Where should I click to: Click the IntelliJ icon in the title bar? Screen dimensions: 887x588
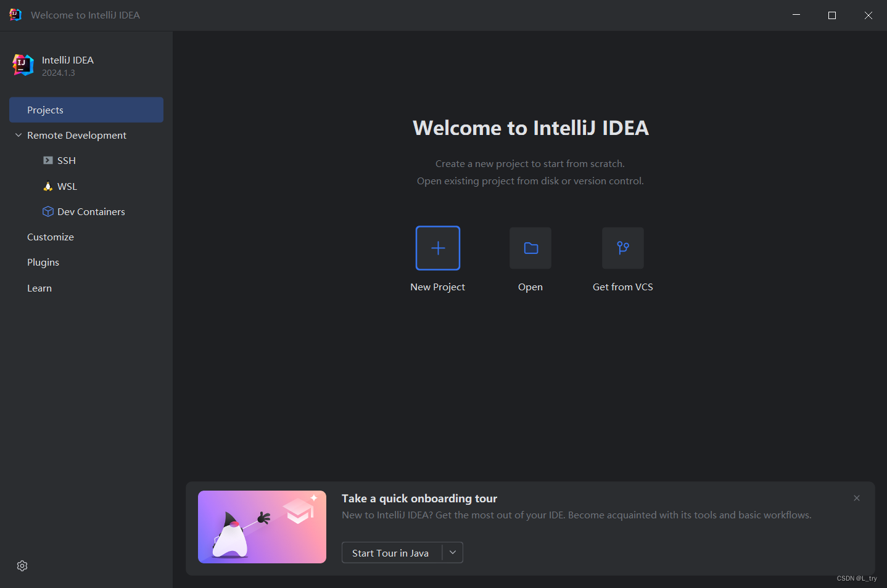point(15,15)
